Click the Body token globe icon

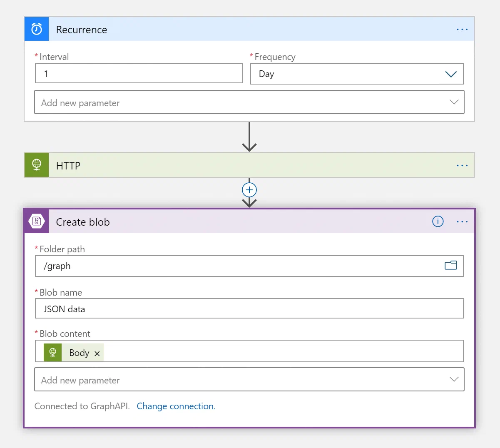click(53, 352)
